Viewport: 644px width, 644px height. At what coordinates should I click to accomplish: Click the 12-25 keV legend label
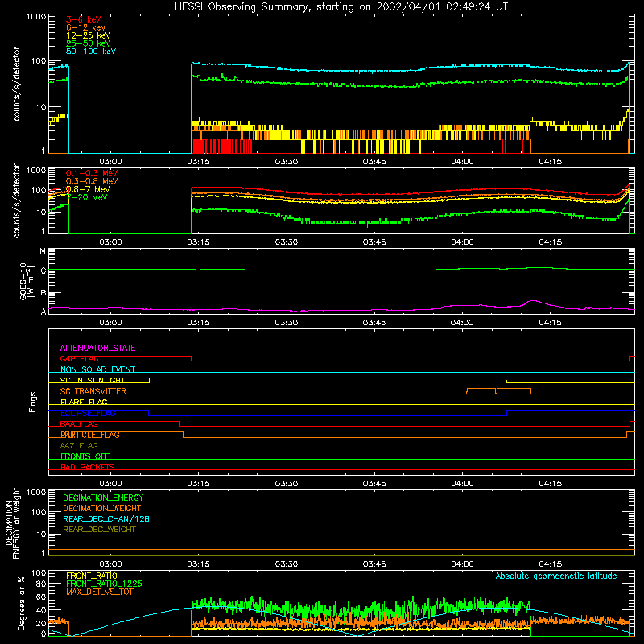click(x=89, y=35)
